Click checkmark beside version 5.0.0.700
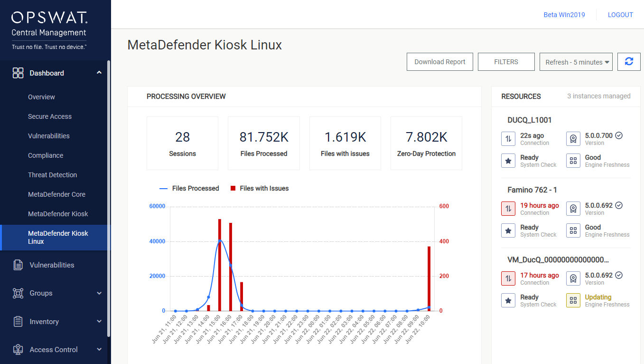The width and height of the screenshot is (644, 364). click(619, 135)
